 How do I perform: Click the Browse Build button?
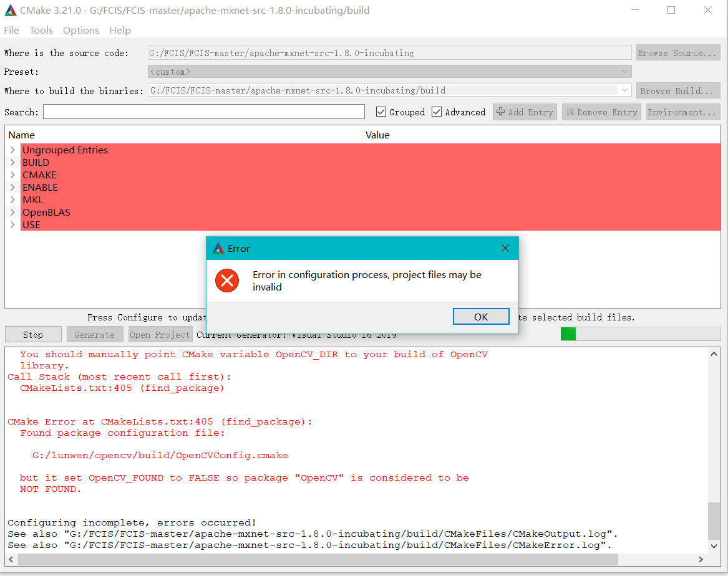click(x=678, y=91)
